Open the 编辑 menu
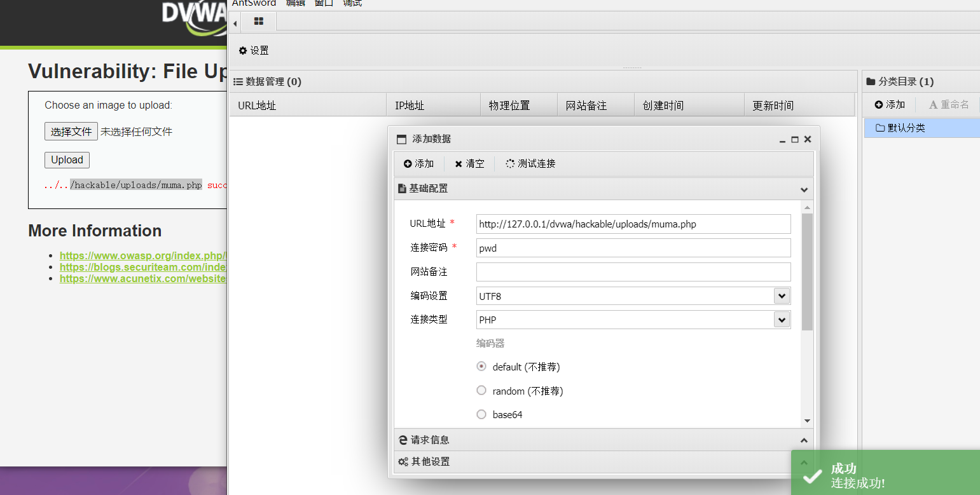 click(295, 3)
